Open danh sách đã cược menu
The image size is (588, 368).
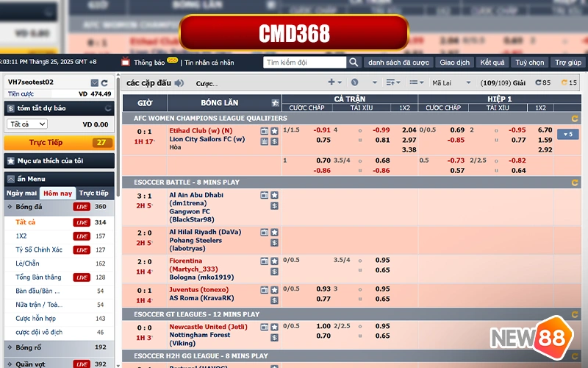click(x=398, y=63)
